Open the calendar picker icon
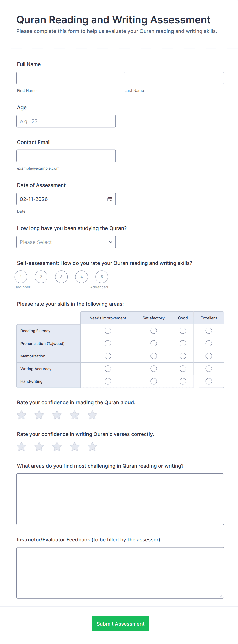The width and height of the screenshot is (238, 644). pos(110,199)
